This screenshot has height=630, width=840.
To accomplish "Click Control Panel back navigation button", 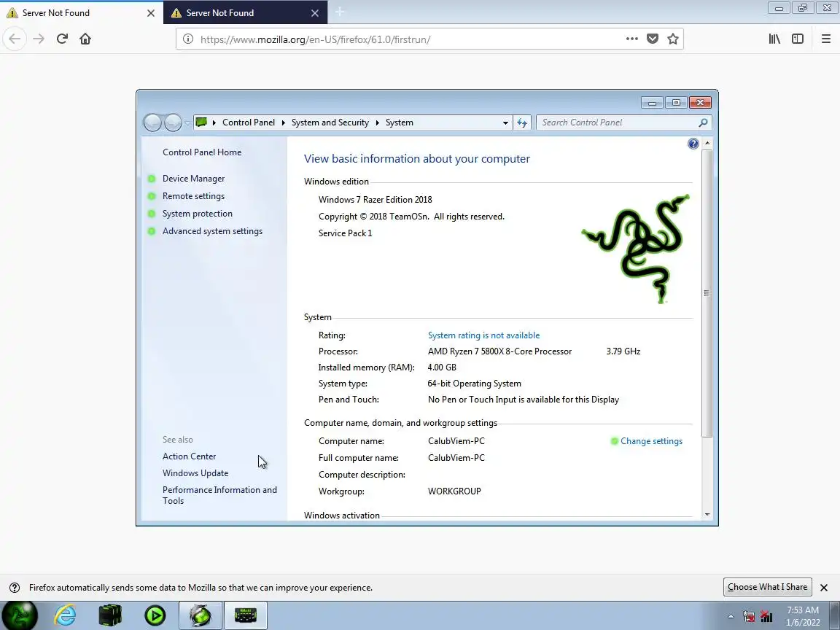I will pyautogui.click(x=152, y=122).
